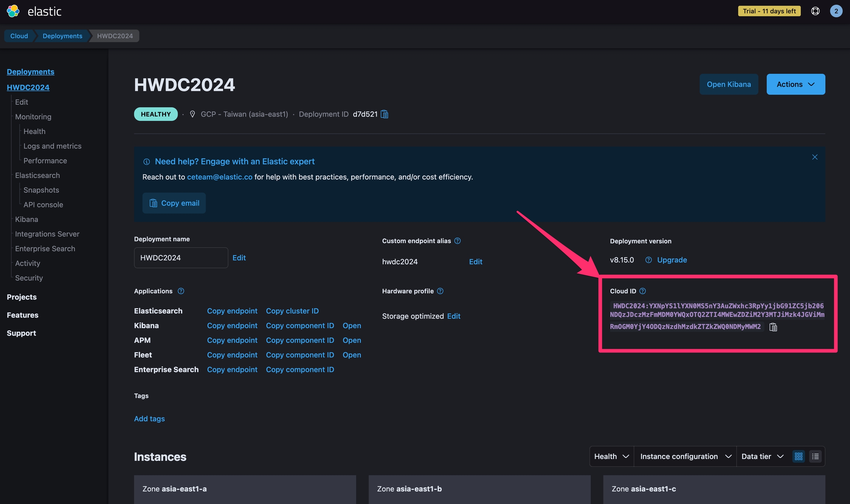Click help icon beside Upgrade
850x504 pixels.
point(649,260)
